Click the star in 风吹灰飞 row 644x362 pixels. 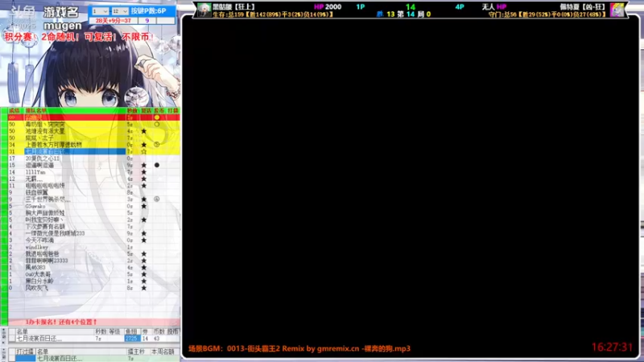[x=144, y=288]
